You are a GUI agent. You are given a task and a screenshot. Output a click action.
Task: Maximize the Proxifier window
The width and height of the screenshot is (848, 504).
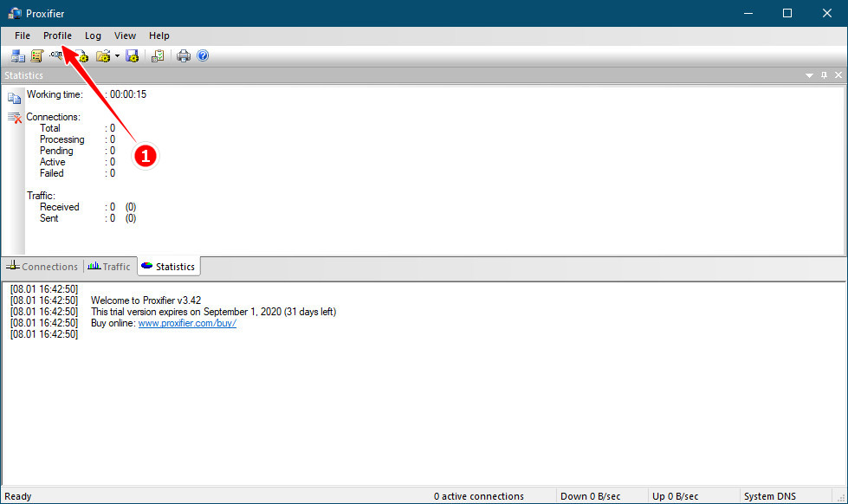point(787,14)
